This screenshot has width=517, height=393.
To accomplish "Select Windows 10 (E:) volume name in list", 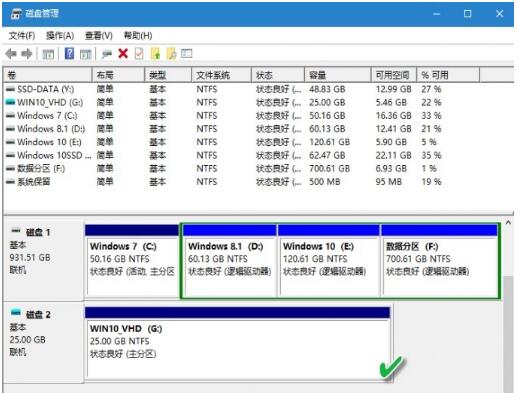I will pos(49,142).
